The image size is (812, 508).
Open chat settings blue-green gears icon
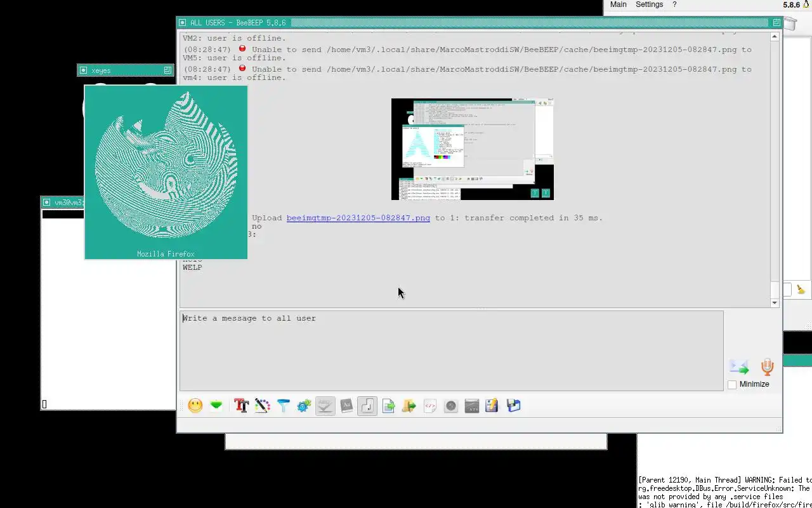pos(304,406)
